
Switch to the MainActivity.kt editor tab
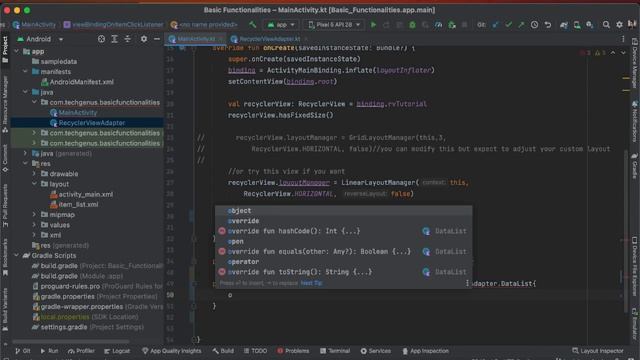(195, 39)
